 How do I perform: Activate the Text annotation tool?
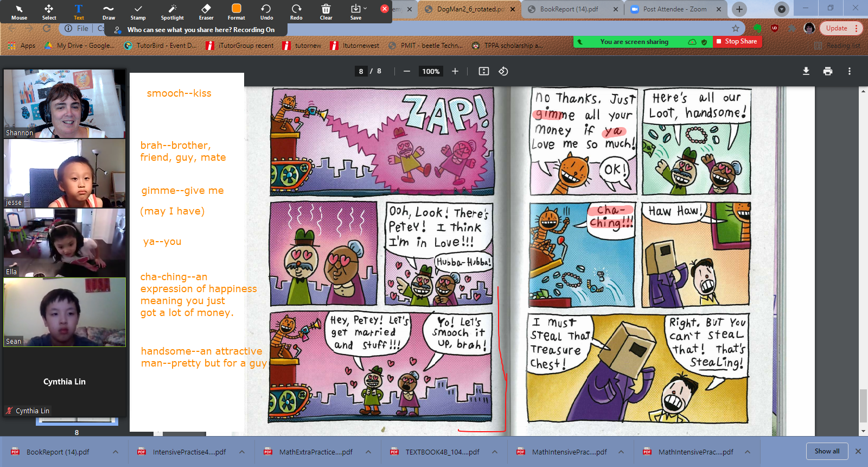click(x=79, y=12)
